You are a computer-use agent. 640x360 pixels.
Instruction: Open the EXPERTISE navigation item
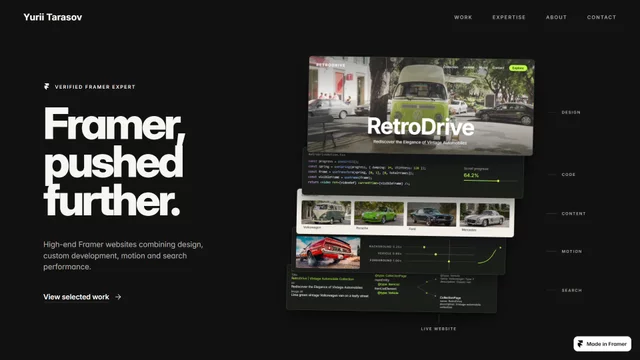pyautogui.click(x=509, y=17)
